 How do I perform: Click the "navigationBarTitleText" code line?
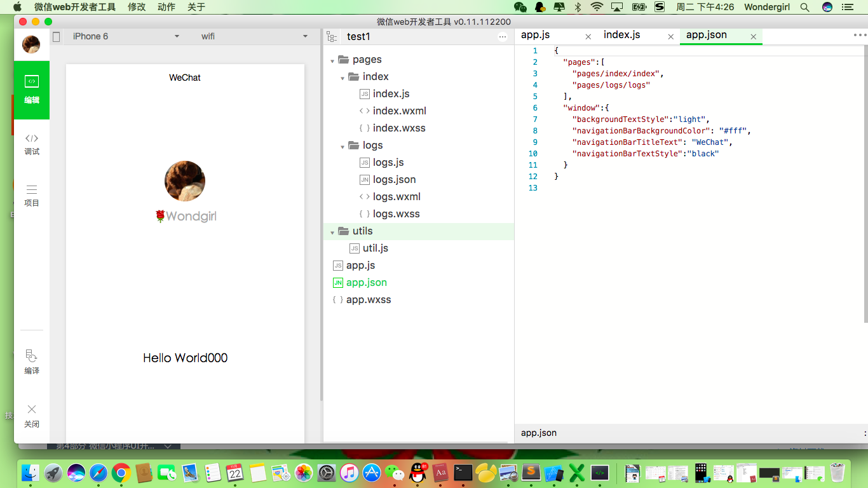point(653,142)
